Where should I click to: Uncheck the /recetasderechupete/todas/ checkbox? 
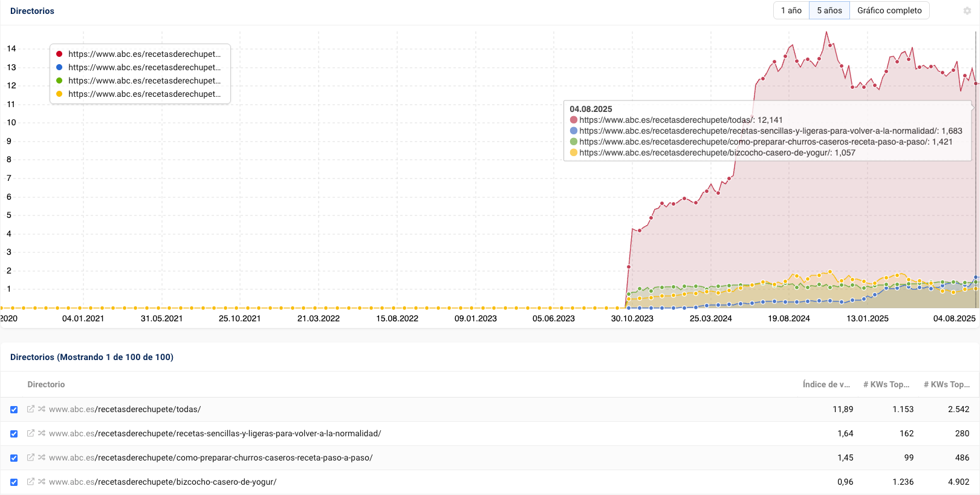(x=14, y=410)
